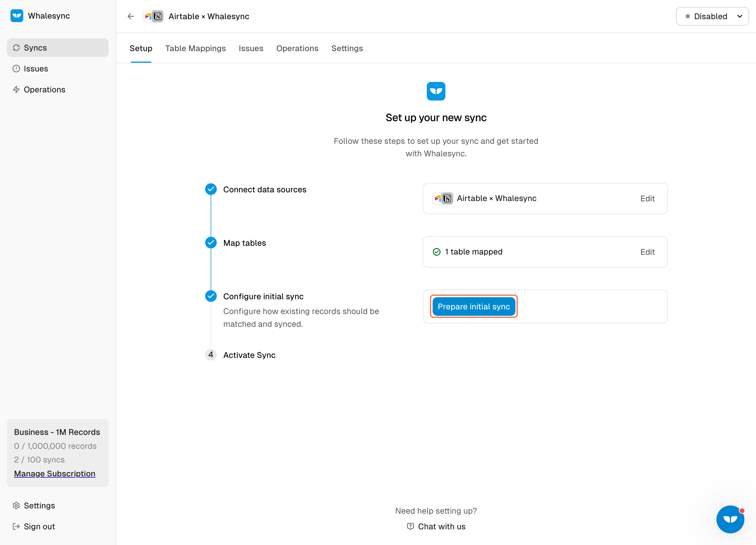
Task: Open the Settings tab in the sync header
Action: coord(347,48)
